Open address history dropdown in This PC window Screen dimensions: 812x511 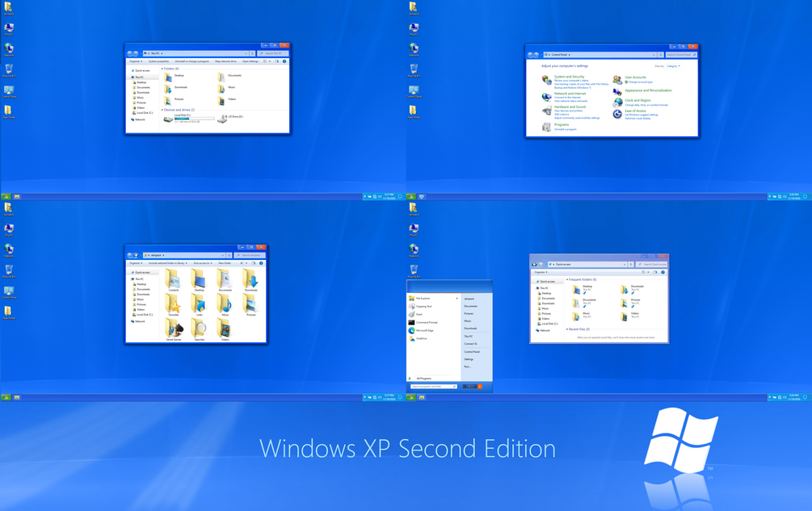pyautogui.click(x=246, y=53)
